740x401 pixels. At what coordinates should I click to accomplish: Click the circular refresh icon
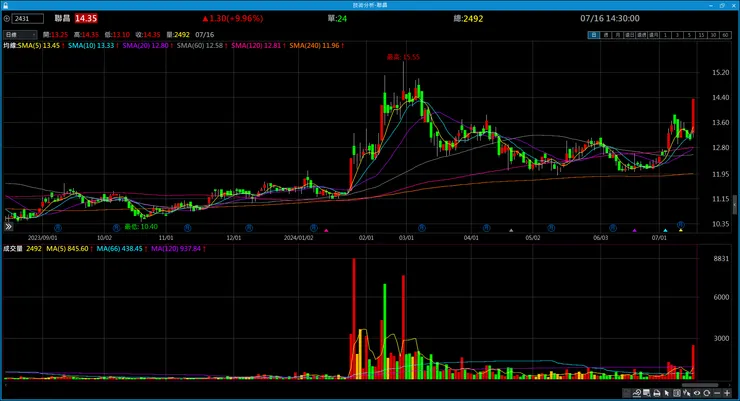coord(706,393)
